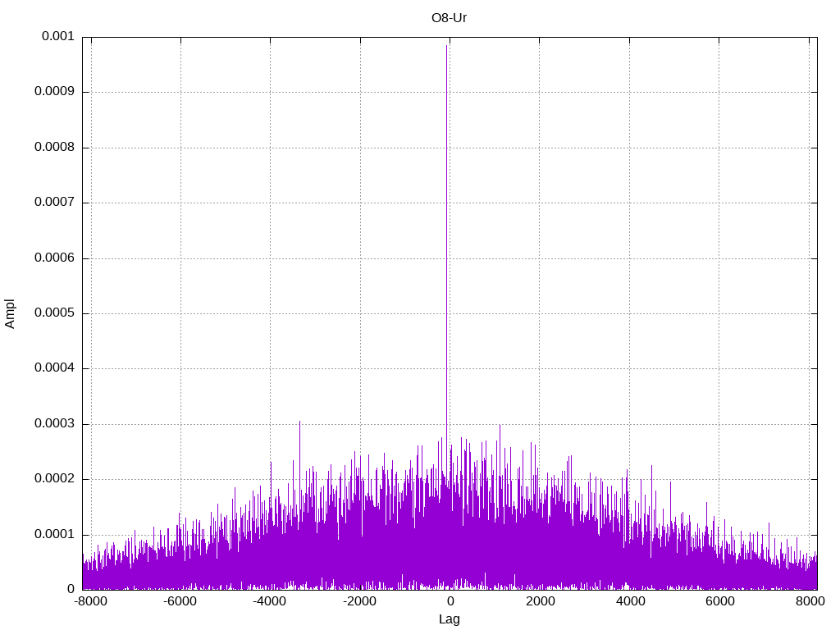Click the plot title O8-Ur
The width and height of the screenshot is (840, 630).
tap(449, 17)
